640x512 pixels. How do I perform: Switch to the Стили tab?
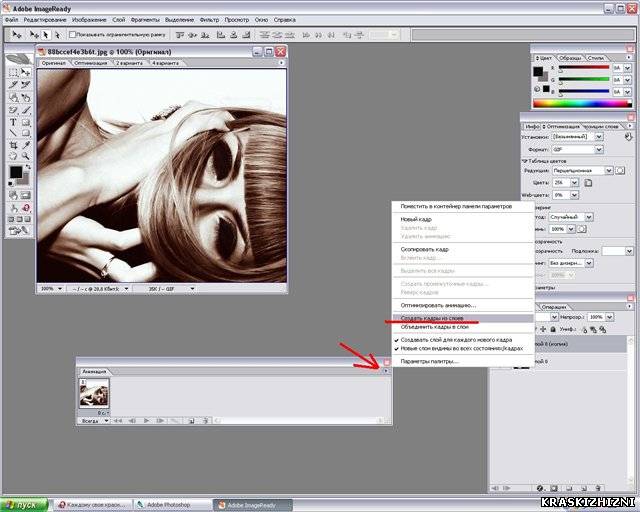coord(596,58)
